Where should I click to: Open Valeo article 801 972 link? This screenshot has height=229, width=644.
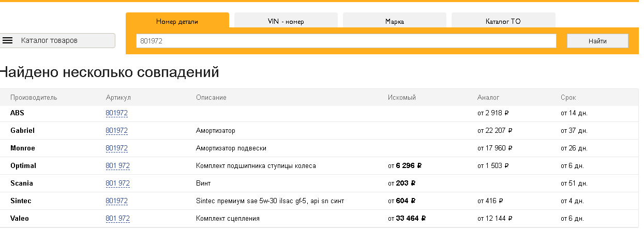tap(117, 218)
